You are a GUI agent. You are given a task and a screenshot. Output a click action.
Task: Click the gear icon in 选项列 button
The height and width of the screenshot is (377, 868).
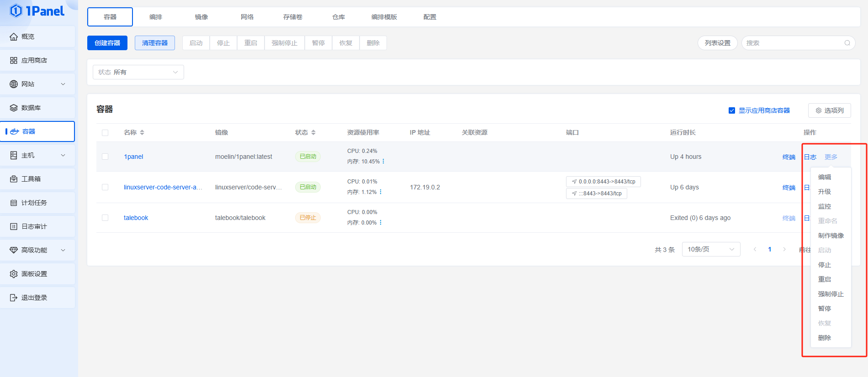point(819,110)
